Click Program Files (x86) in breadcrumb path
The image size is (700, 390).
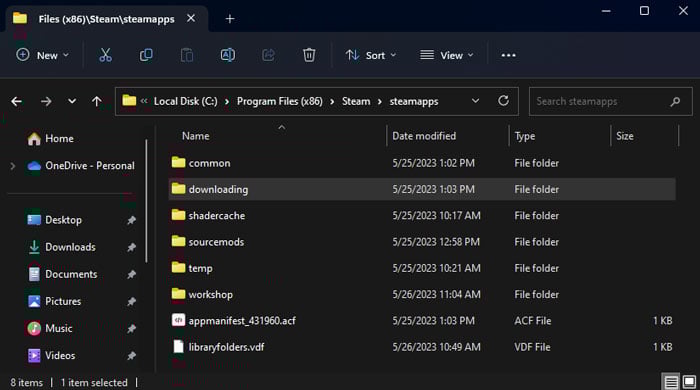(279, 101)
